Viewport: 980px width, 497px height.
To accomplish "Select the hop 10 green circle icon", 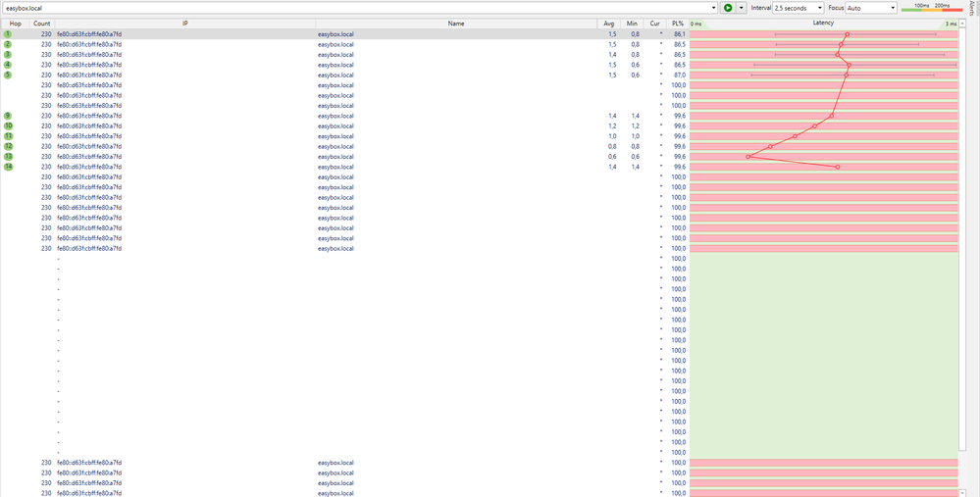I will [8, 125].
